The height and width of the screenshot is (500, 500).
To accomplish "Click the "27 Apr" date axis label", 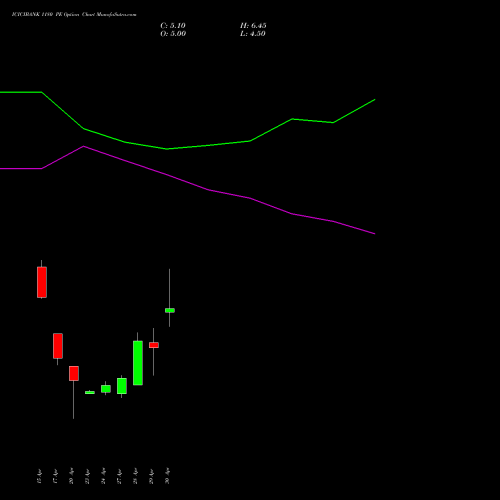I will coord(119,476).
